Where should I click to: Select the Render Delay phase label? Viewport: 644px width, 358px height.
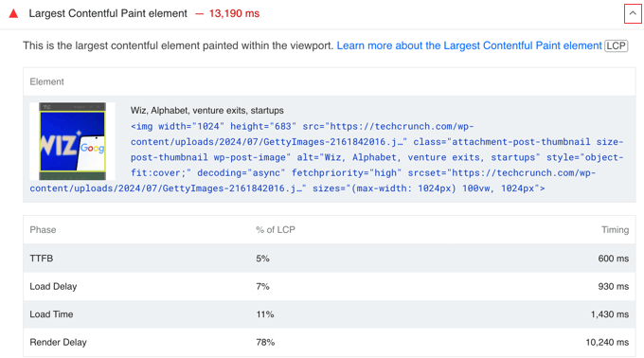(58, 342)
